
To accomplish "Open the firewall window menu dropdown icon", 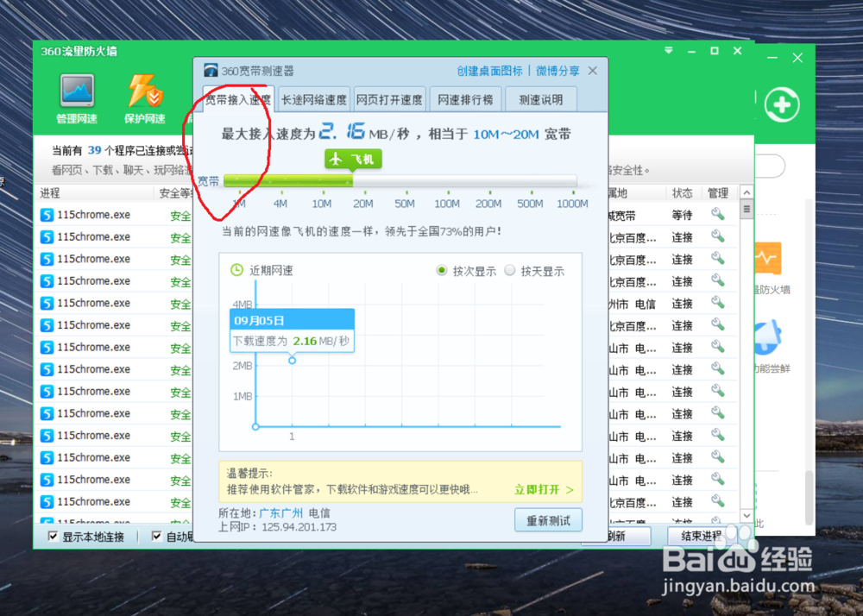I will click(669, 51).
